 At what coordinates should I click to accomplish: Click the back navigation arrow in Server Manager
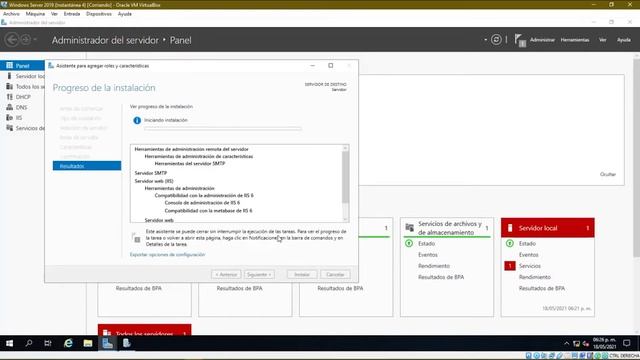click(x=11, y=40)
